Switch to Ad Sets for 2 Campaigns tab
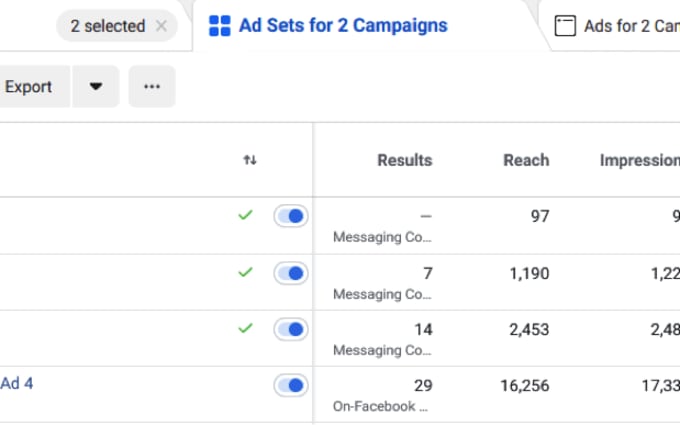Screen dimensions: 680x425 343,26
